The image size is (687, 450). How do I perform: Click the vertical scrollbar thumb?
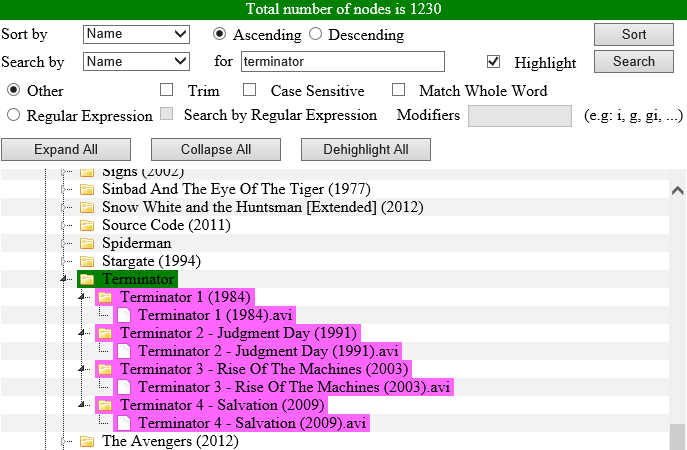tap(678, 436)
